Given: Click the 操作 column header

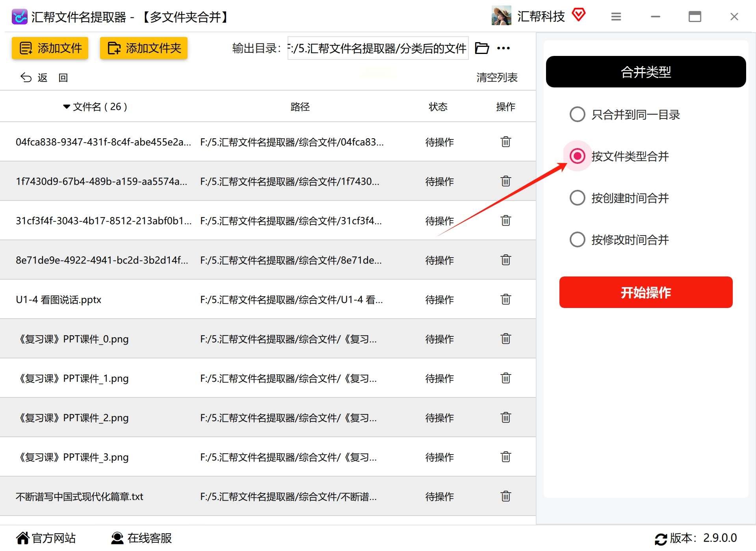Looking at the screenshot, I should click(x=506, y=107).
